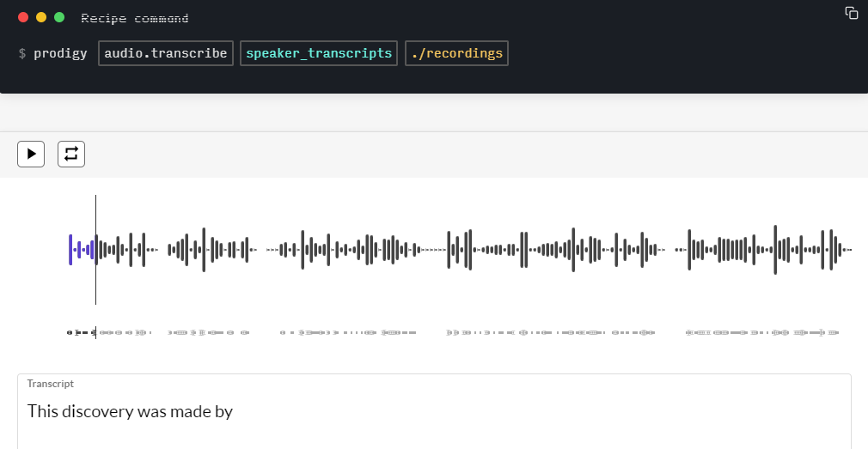The width and height of the screenshot is (868, 449).
Task: Click the green maximize window dot
Action: 59,17
